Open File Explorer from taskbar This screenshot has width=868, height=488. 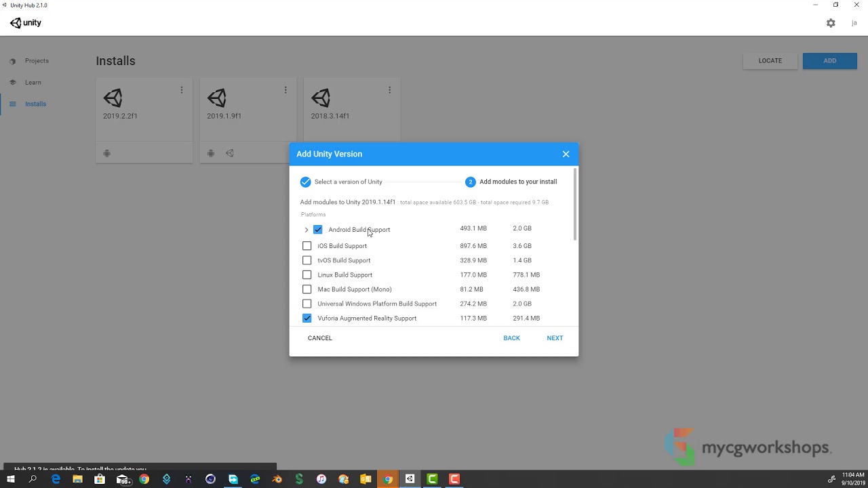(x=78, y=479)
